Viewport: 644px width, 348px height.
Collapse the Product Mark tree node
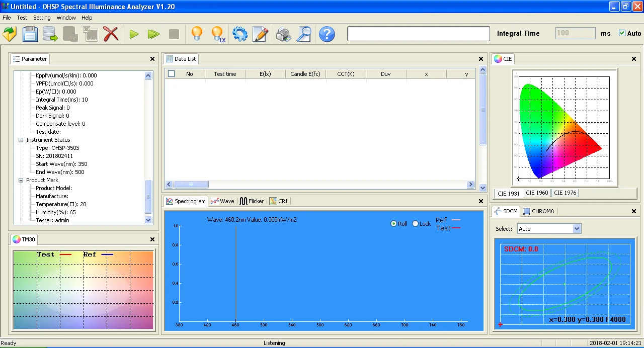pyautogui.click(x=21, y=180)
